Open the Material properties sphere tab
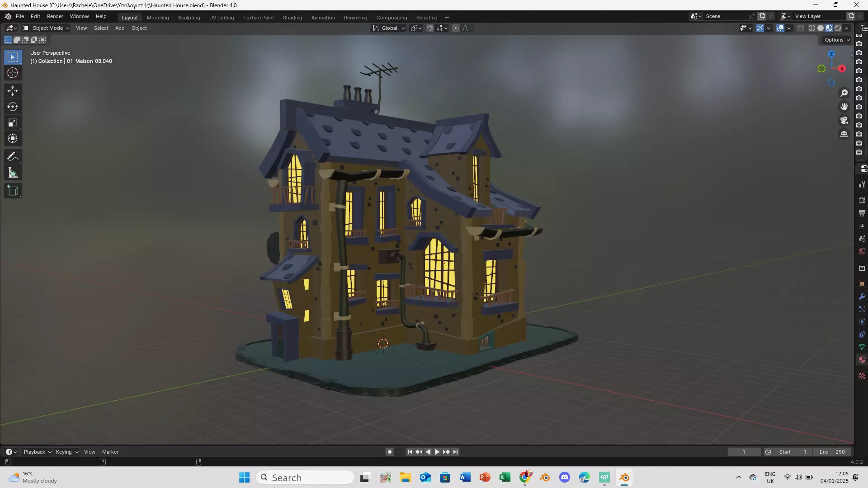Viewport: 868px width, 488px height. pos(862,360)
